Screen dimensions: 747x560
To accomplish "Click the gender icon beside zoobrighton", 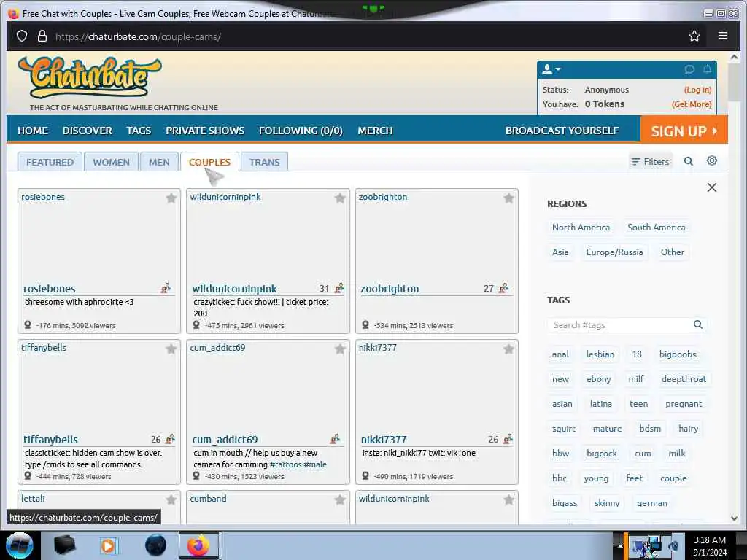I will coord(503,288).
